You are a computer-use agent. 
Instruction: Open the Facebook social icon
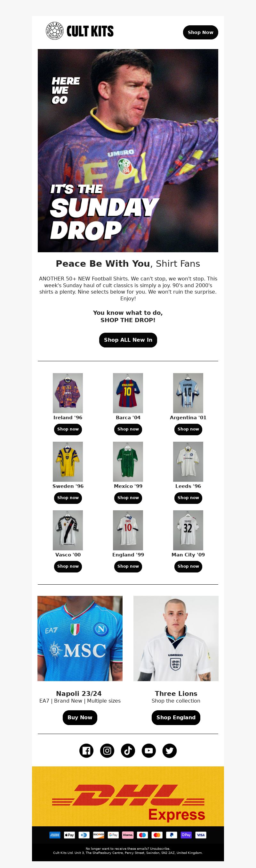[86, 750]
